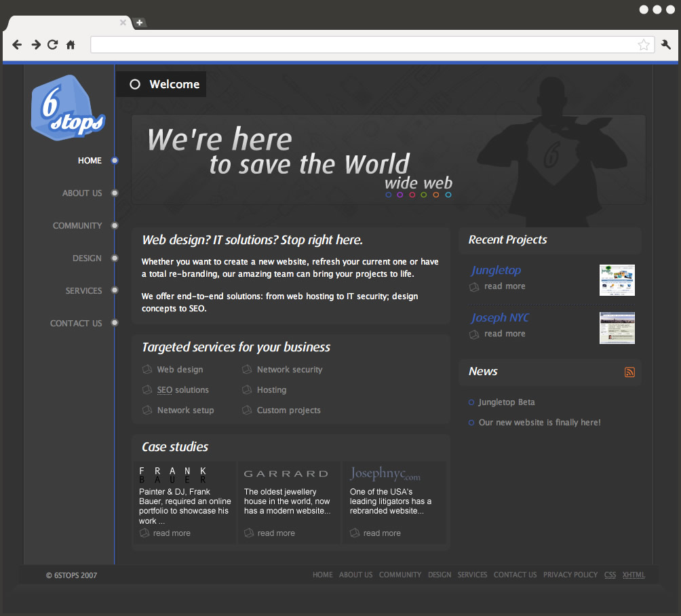Click the browser back arrow
Viewport: 681px width, 616px height.
[17, 45]
